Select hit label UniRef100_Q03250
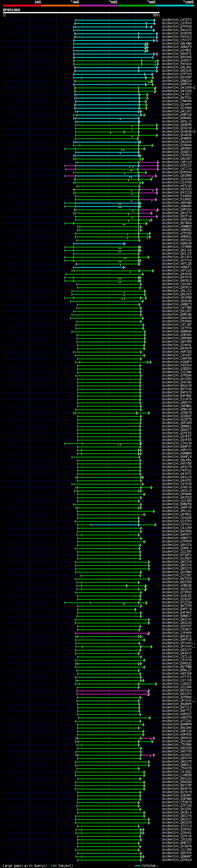Image resolution: width=197 pixels, height=868 pixels. (177, 379)
